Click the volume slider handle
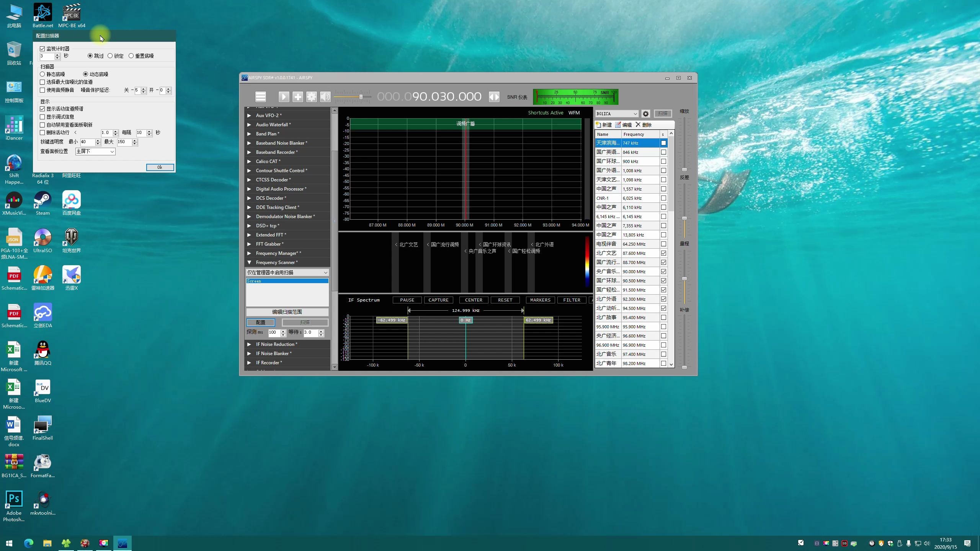Viewport: 980px width, 551px height. coord(361,97)
